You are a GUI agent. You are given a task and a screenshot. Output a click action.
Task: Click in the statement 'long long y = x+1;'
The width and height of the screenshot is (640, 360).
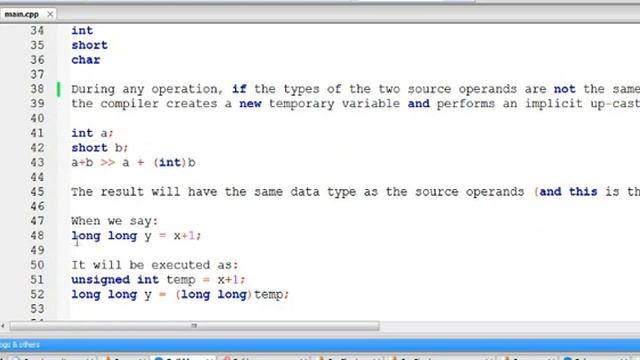coord(136,236)
